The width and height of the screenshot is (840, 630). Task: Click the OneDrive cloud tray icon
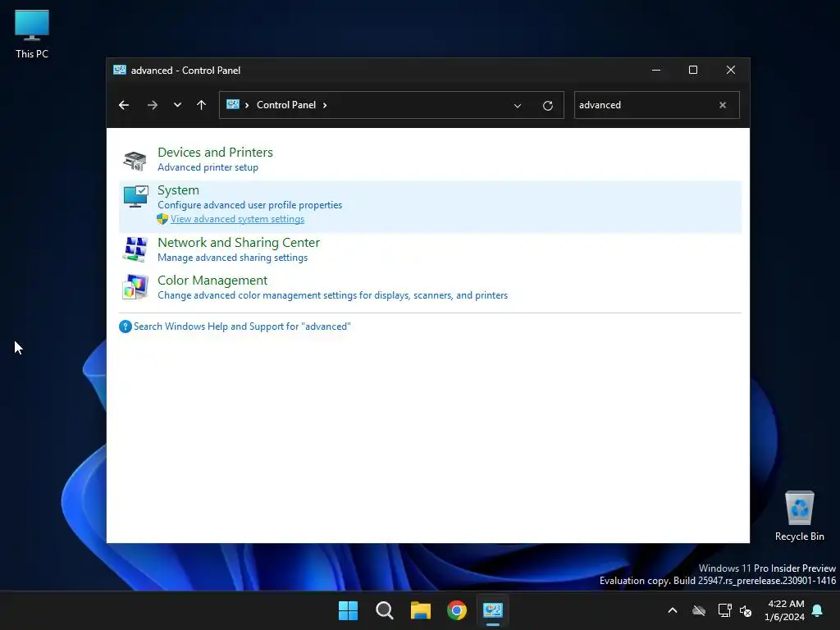tap(699, 610)
